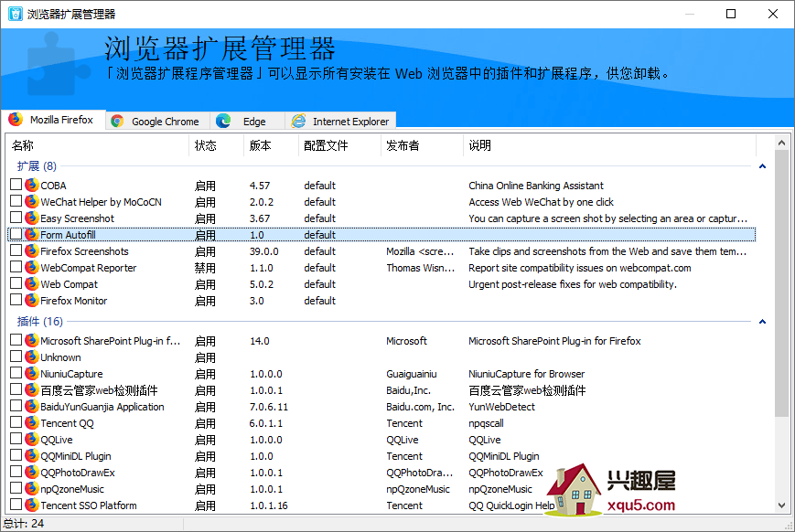Click the icon beside Tencent QQ
This screenshot has height=532, width=795.
click(31, 423)
